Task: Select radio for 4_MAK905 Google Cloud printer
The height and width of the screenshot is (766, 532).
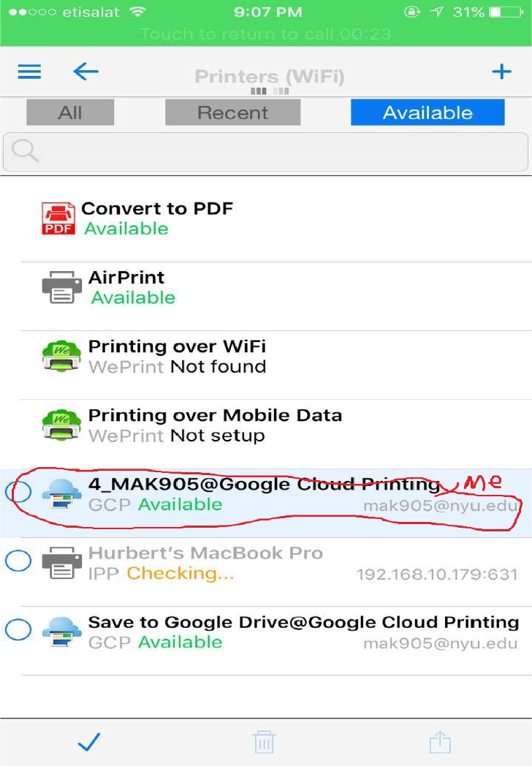Action: point(18,491)
